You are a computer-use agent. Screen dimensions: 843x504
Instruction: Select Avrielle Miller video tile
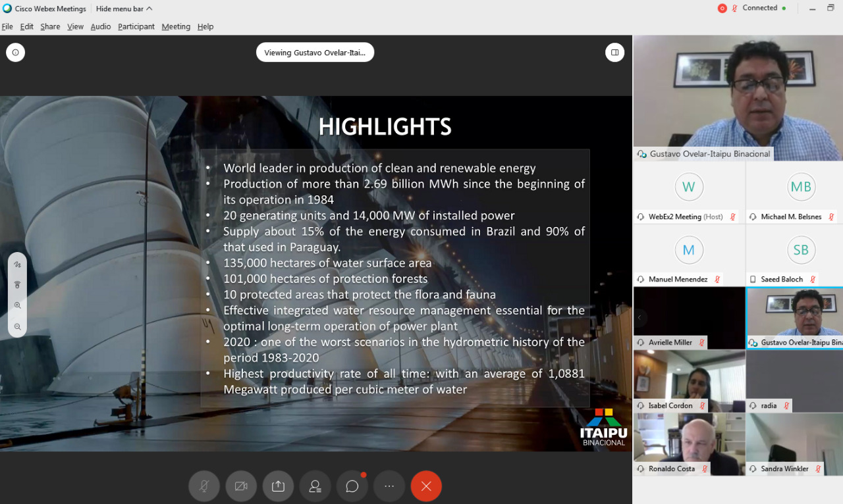click(690, 318)
